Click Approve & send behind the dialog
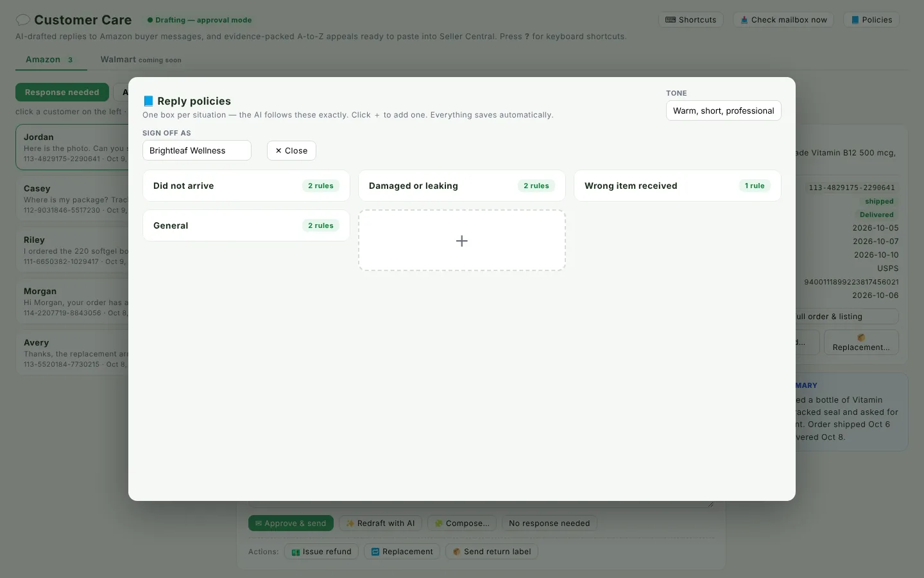Image resolution: width=924 pixels, height=578 pixels. pos(291,523)
